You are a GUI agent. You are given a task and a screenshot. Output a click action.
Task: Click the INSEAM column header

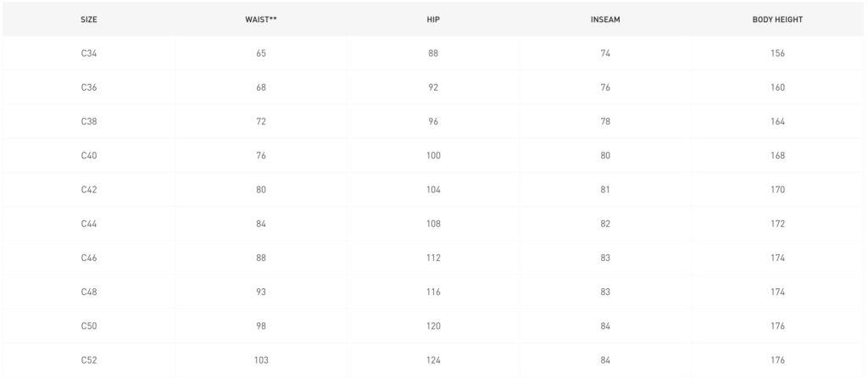pos(605,19)
